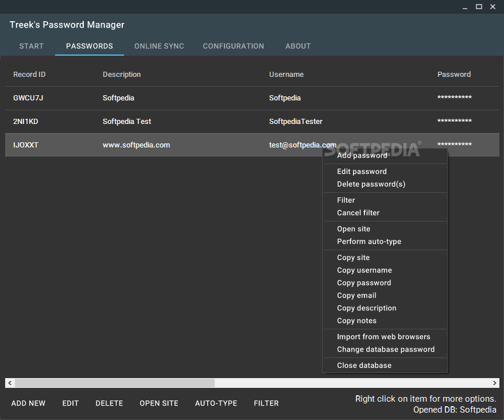Click the horizontal scrollbar thumb
Image resolution: width=504 pixels, height=420 pixels.
coord(115,383)
